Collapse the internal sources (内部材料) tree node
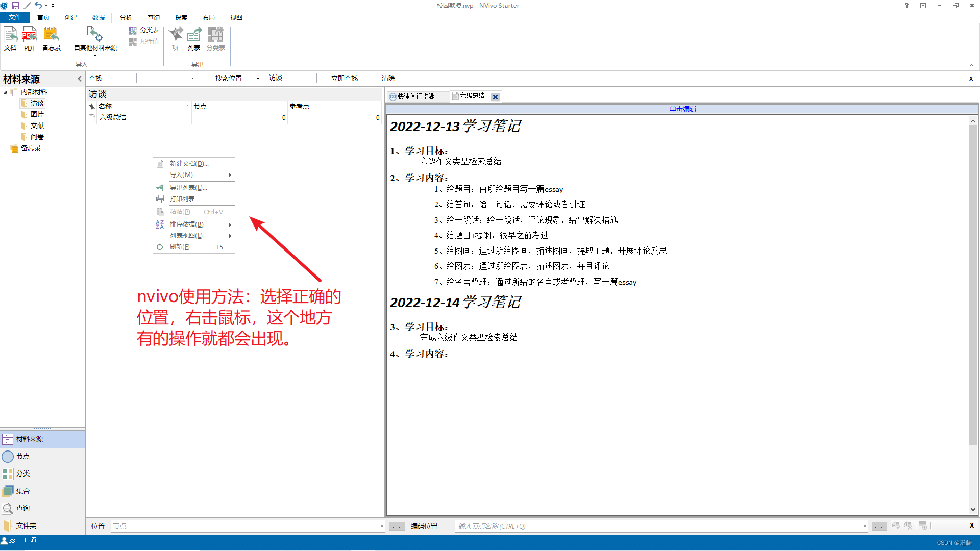 click(5, 92)
